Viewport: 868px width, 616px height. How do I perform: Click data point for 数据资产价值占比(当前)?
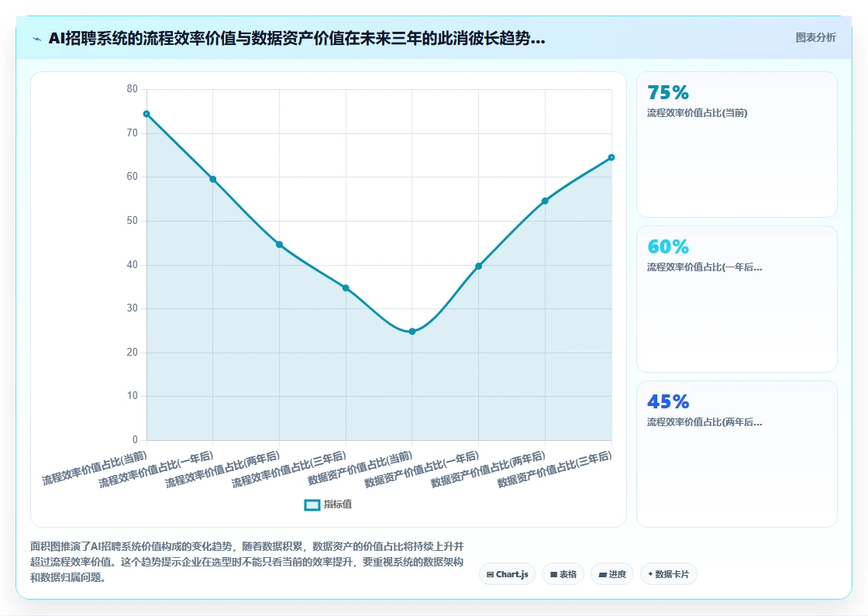(412, 332)
